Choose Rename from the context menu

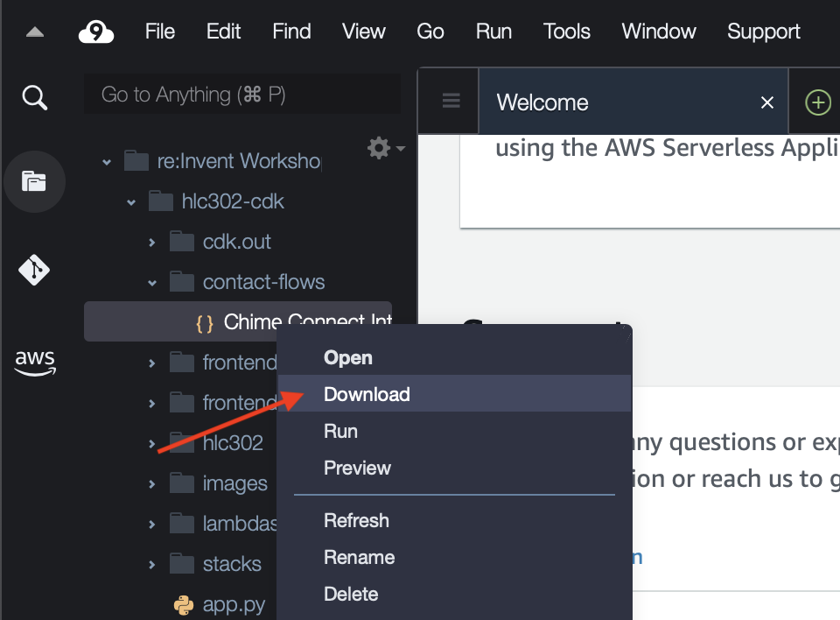[x=454, y=557]
